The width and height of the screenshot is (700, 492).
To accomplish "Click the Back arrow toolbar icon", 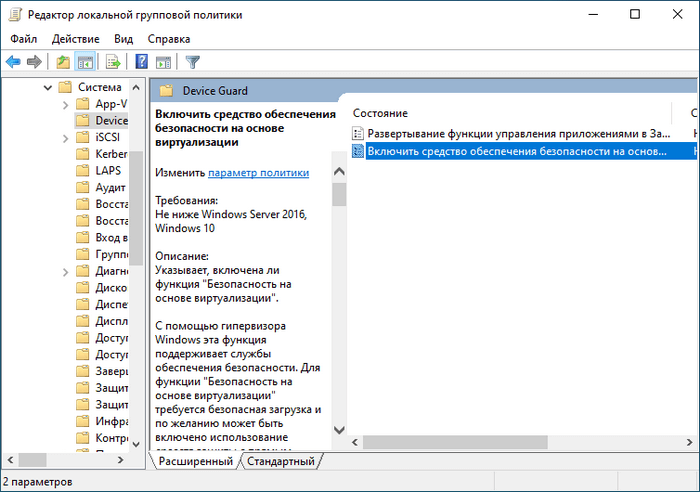I will tap(13, 62).
